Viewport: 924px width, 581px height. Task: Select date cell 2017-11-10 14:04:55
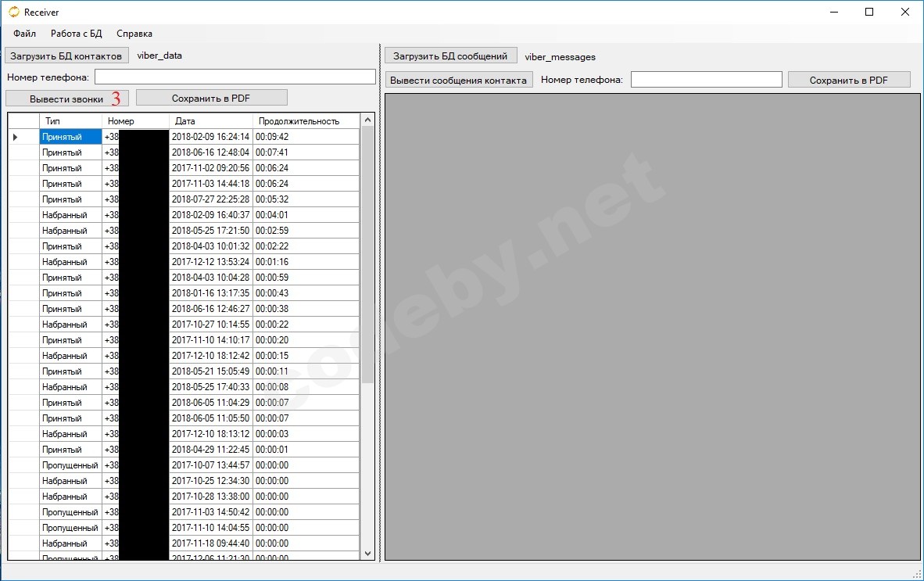point(211,527)
